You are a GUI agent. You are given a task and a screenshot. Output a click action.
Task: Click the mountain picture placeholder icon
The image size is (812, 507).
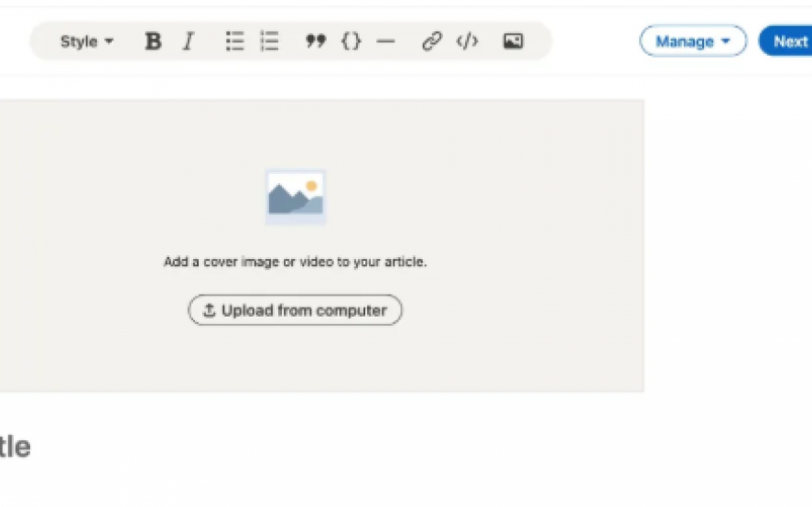point(295,197)
